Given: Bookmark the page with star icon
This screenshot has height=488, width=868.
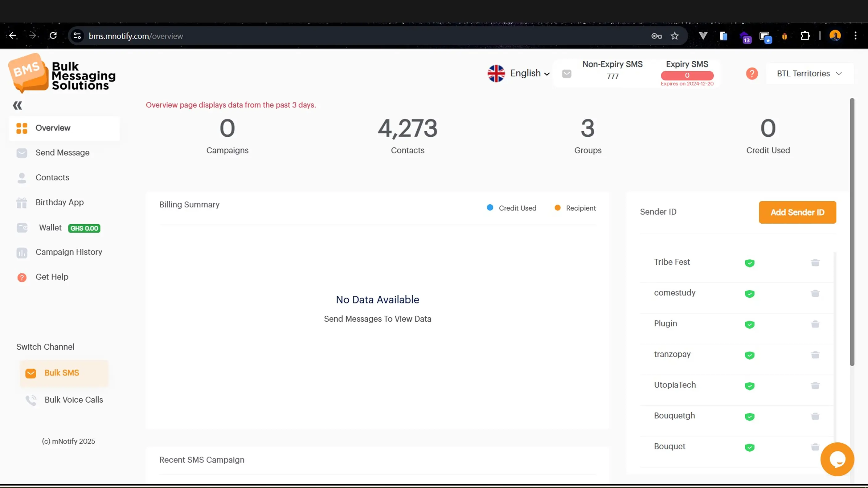Looking at the screenshot, I should (674, 36).
